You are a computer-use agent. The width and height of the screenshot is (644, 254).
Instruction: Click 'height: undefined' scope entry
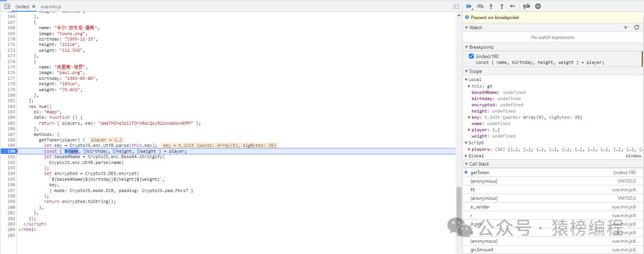pyautogui.click(x=493, y=111)
